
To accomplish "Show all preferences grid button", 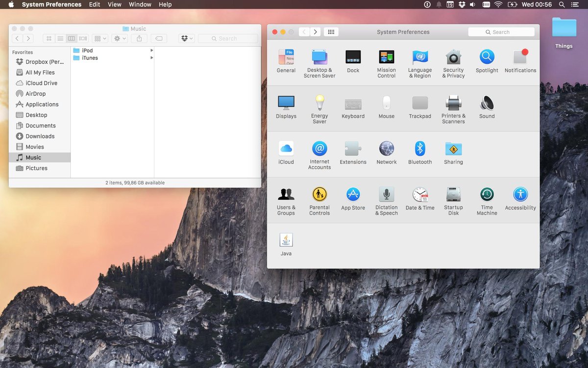I will point(331,32).
